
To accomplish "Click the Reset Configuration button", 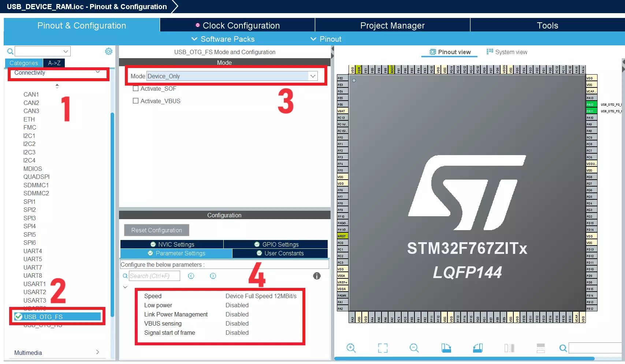I will pos(157,230).
